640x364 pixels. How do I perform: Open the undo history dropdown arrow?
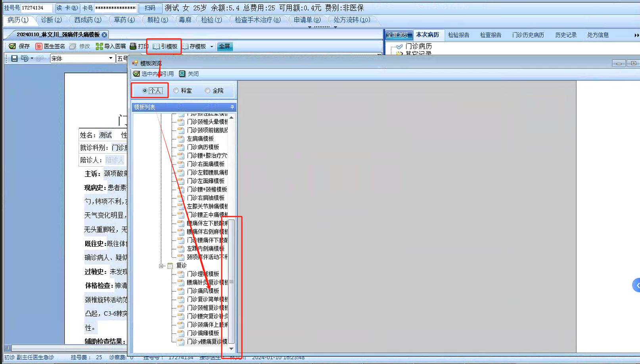(32, 58)
